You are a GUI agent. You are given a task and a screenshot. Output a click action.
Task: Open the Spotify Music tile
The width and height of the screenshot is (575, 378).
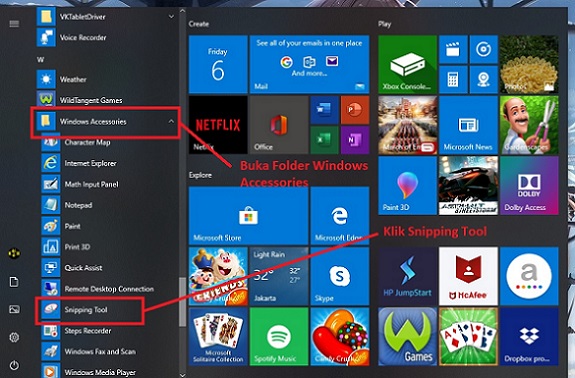coord(279,336)
